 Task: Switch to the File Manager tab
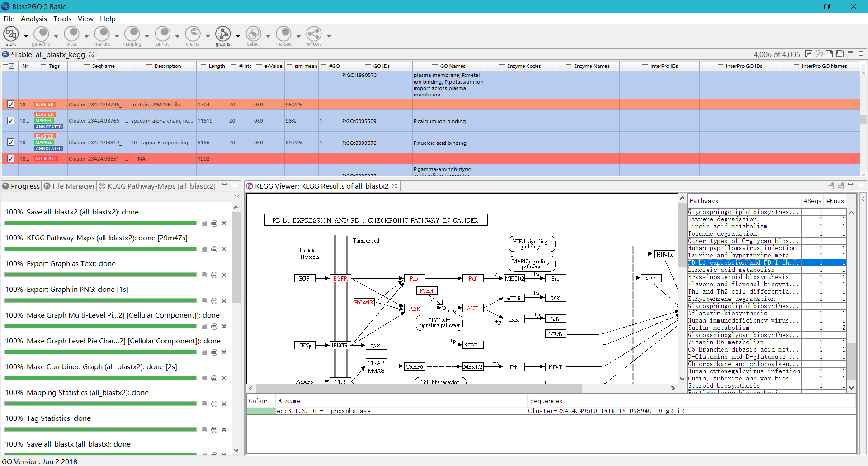[70, 186]
